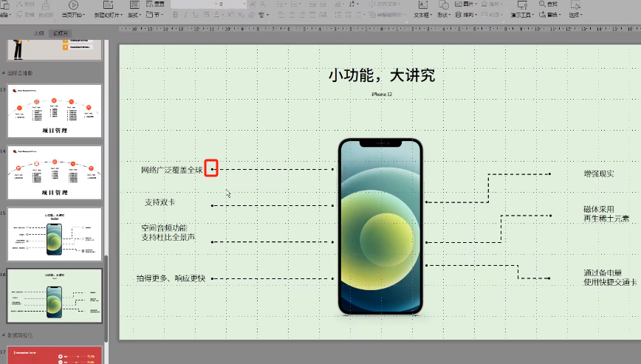Click the Increase Font Size icon
The image size is (641, 364).
253,4
